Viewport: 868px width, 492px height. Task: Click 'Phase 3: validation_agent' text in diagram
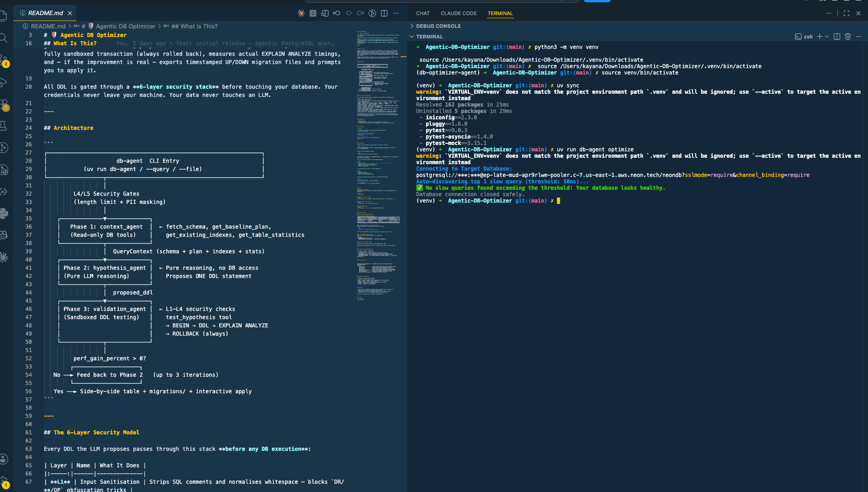tap(105, 309)
